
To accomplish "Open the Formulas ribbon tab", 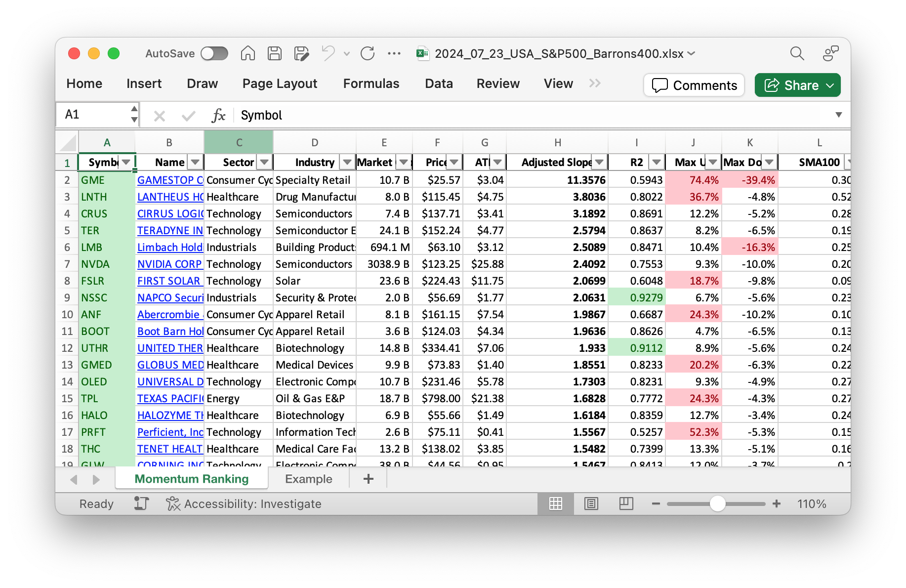I will [x=371, y=84].
